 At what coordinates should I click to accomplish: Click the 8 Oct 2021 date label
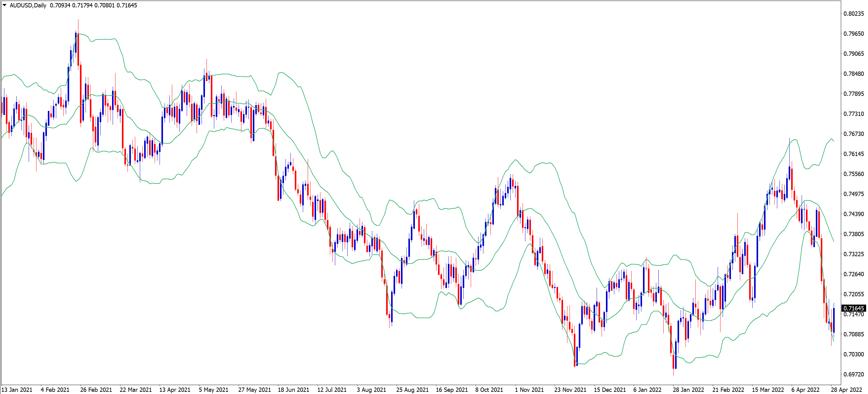(489, 390)
